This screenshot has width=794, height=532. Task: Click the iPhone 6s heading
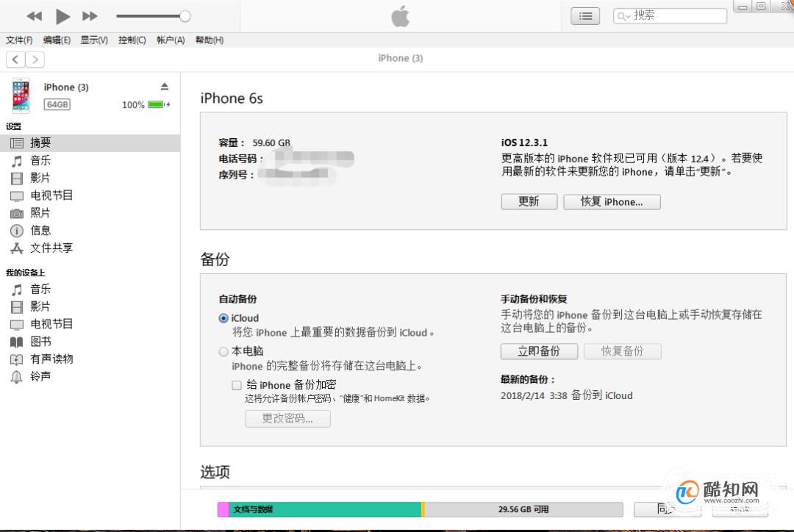[232, 98]
